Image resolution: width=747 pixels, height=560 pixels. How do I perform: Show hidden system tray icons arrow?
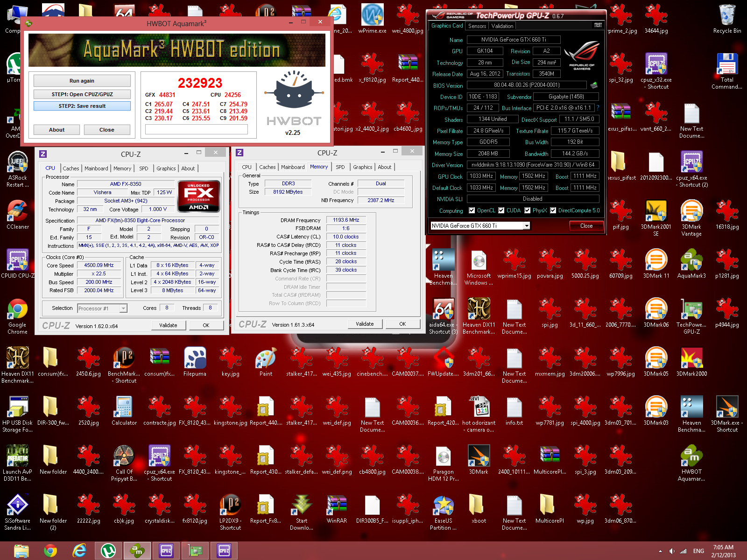tap(660, 551)
